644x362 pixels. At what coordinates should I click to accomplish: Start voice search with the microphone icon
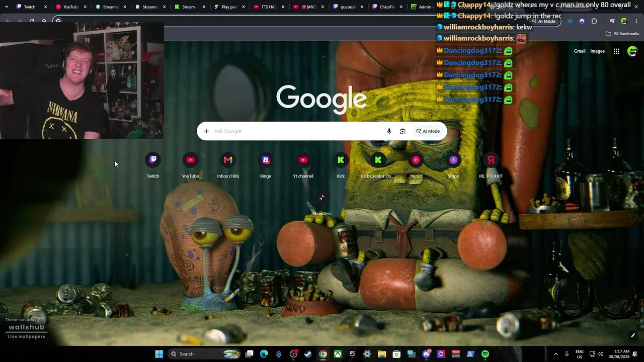[389, 131]
